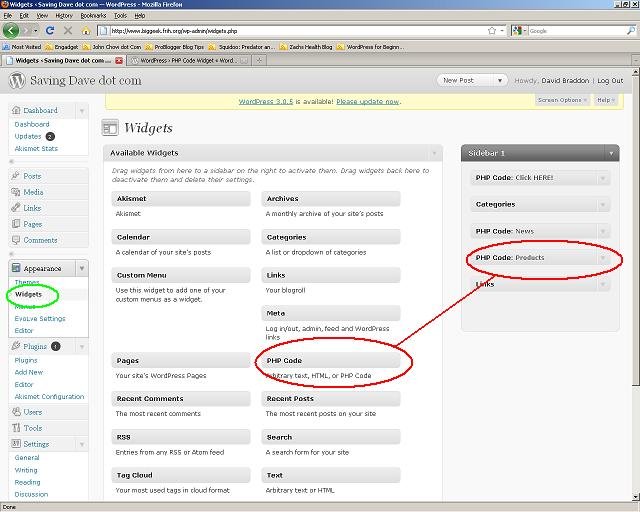This screenshot has height=512, width=640.
Task: Toggle the Plugins menu arrow
Action: click(x=82, y=347)
